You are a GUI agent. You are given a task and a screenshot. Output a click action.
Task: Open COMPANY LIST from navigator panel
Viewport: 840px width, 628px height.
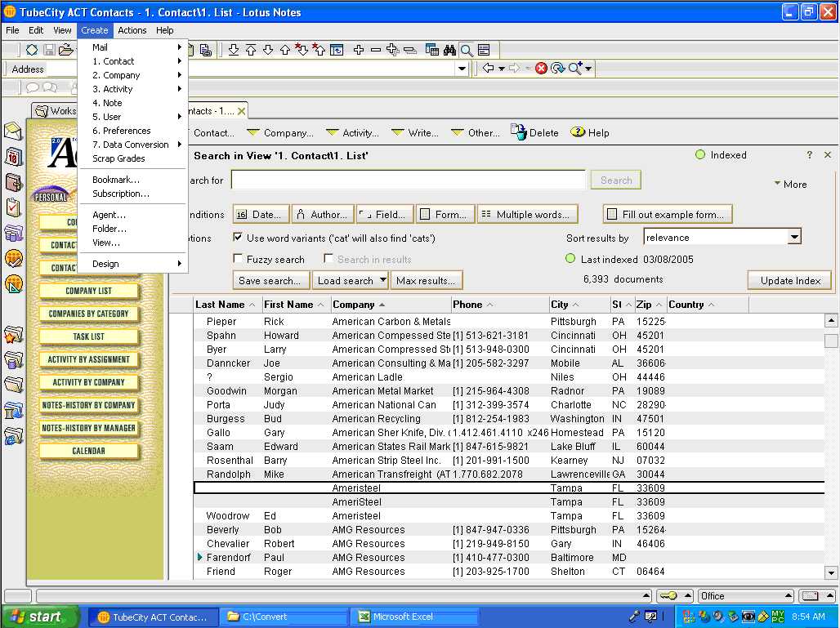click(x=89, y=291)
